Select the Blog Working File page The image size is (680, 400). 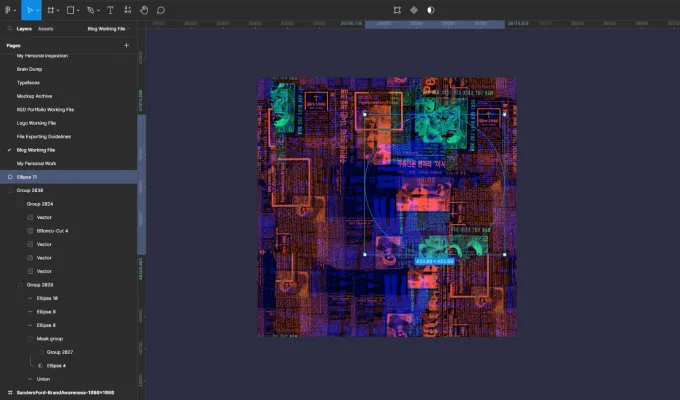(x=36, y=150)
